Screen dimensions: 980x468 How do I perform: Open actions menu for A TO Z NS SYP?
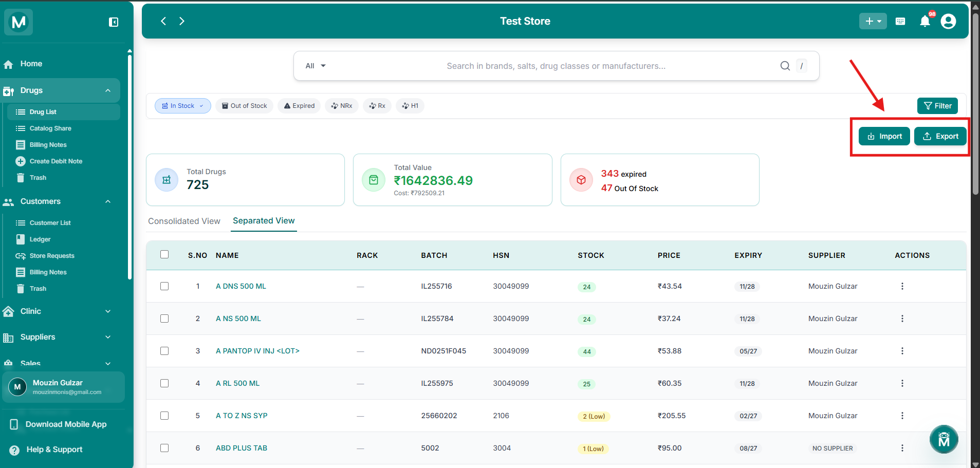coord(902,416)
